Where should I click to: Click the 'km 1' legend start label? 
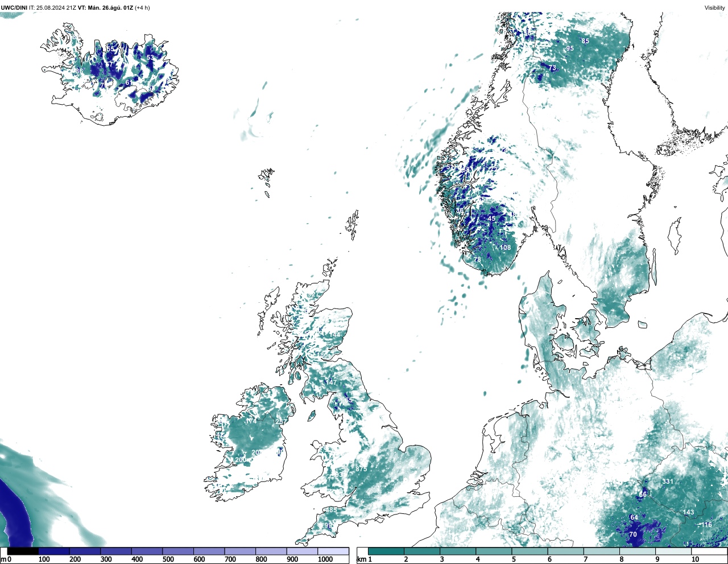coord(365,559)
